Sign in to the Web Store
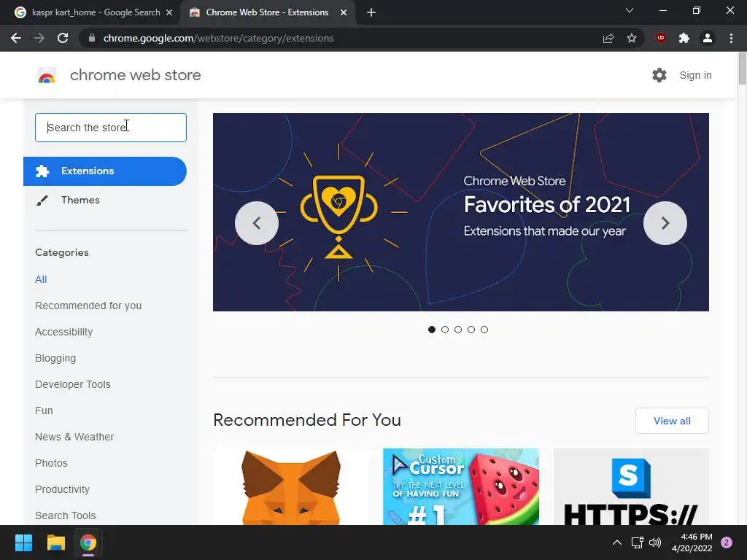This screenshot has width=747, height=560. [695, 75]
